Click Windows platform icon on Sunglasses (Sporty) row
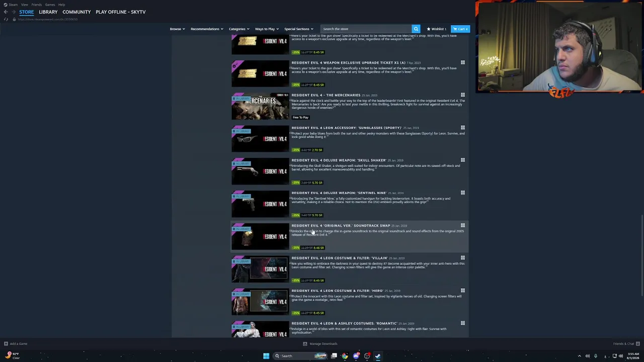 (462, 128)
